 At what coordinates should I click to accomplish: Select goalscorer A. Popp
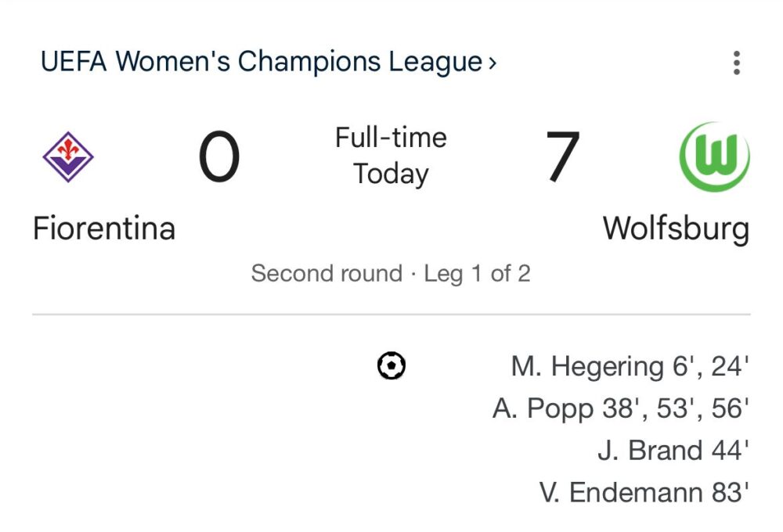(x=543, y=408)
